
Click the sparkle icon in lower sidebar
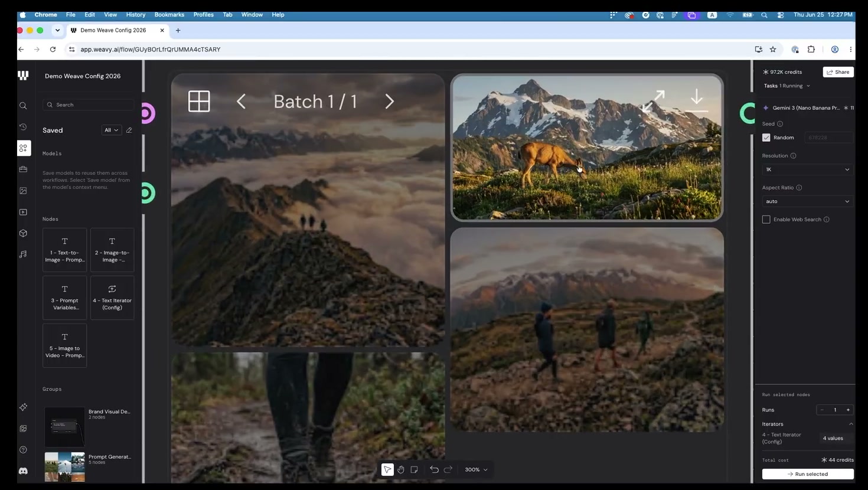click(x=23, y=407)
